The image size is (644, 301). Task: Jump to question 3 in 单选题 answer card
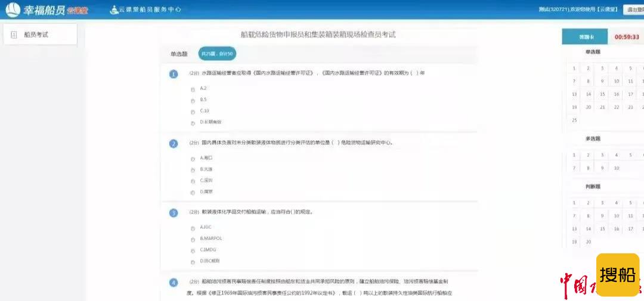(602, 69)
